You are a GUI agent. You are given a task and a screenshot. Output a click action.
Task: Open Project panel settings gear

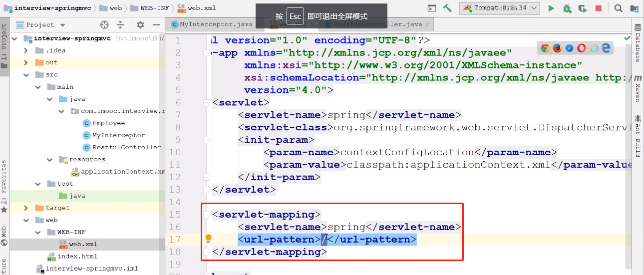coord(140,24)
